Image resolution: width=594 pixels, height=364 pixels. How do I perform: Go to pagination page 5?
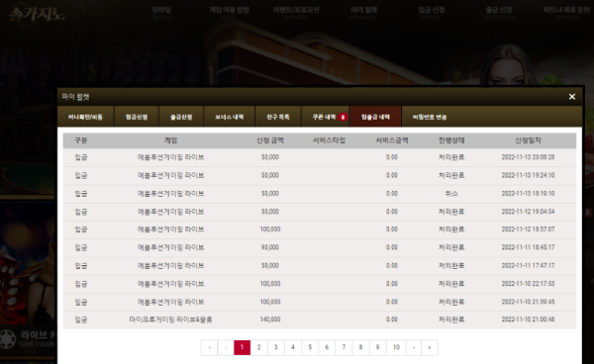[x=310, y=347]
